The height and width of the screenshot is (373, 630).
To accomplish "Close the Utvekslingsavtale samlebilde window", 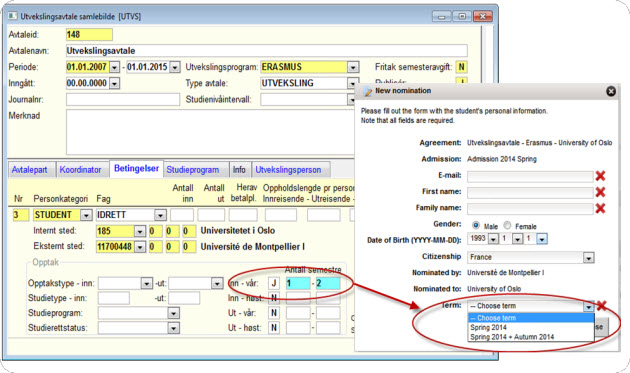I will [483, 16].
